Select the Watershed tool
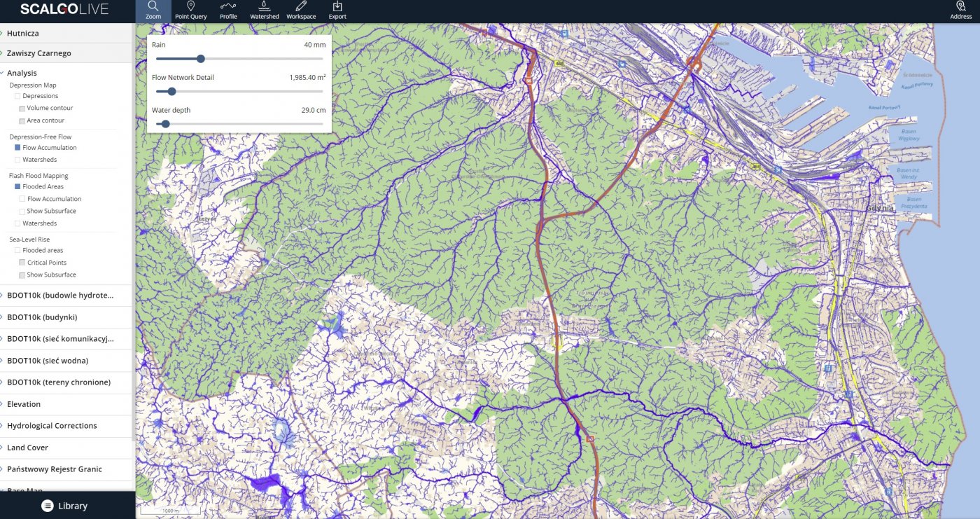This screenshot has height=519, width=980. point(265,11)
